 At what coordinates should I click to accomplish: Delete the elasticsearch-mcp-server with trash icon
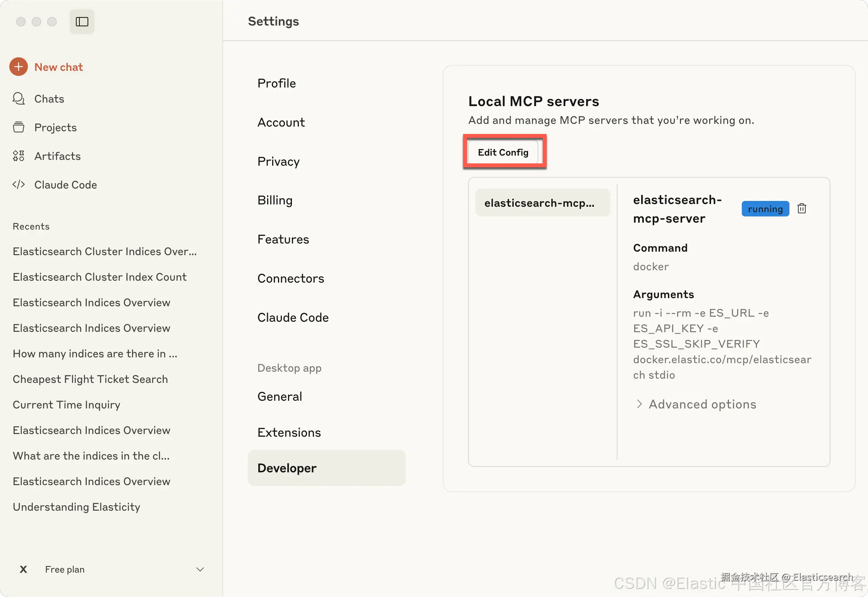point(802,209)
